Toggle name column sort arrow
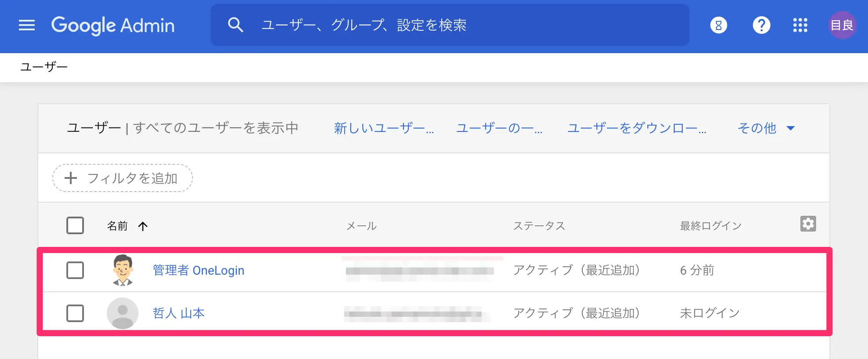The image size is (868, 359). click(143, 226)
